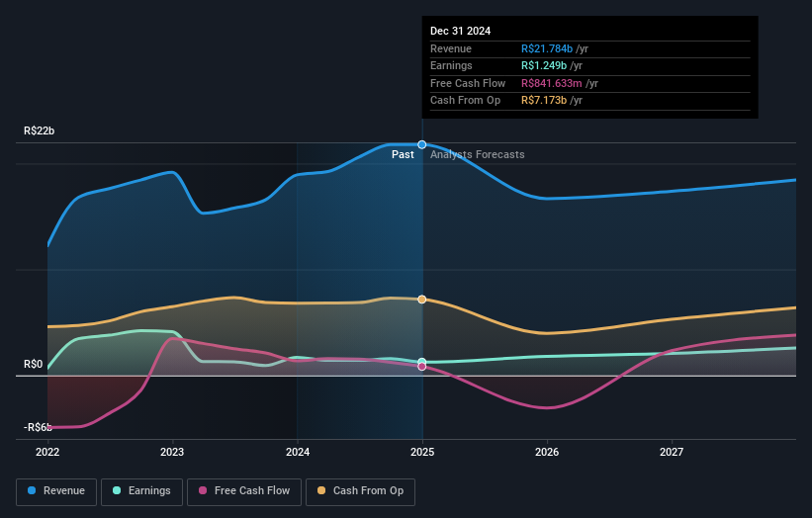Click the 2022 x-axis label

click(x=47, y=453)
